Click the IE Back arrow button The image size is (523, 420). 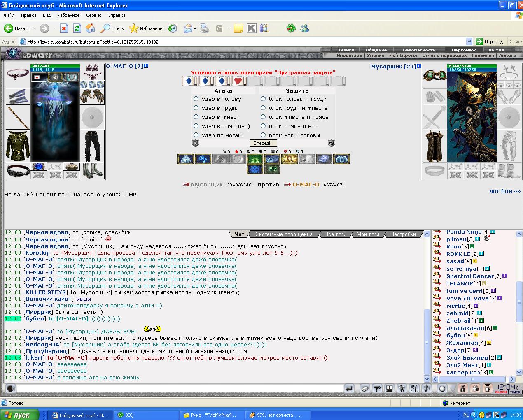tap(9, 28)
